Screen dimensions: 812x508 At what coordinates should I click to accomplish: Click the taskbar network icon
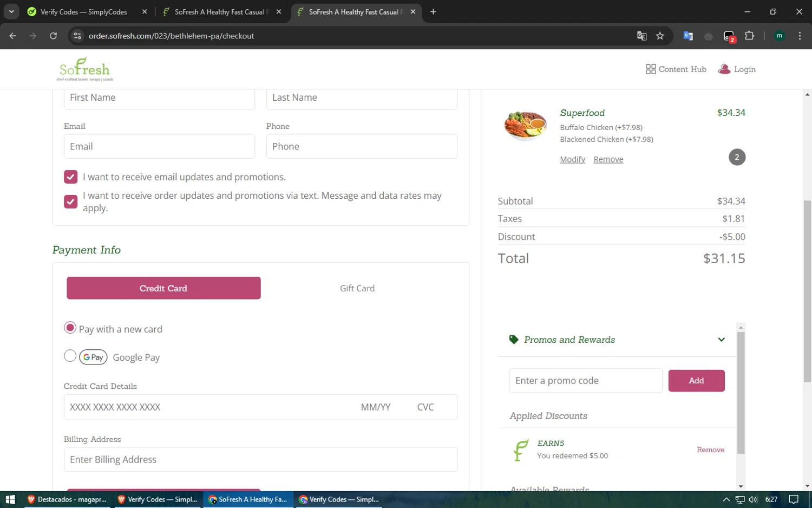739,499
